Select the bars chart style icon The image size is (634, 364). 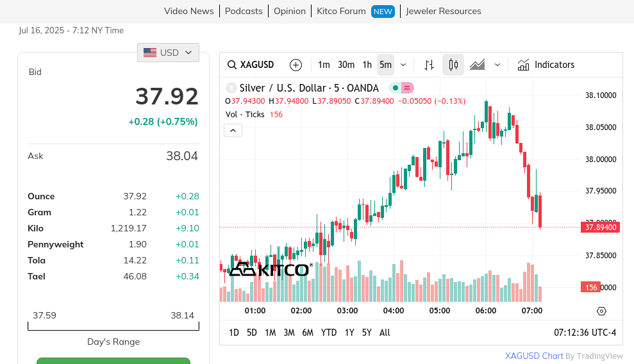430,65
